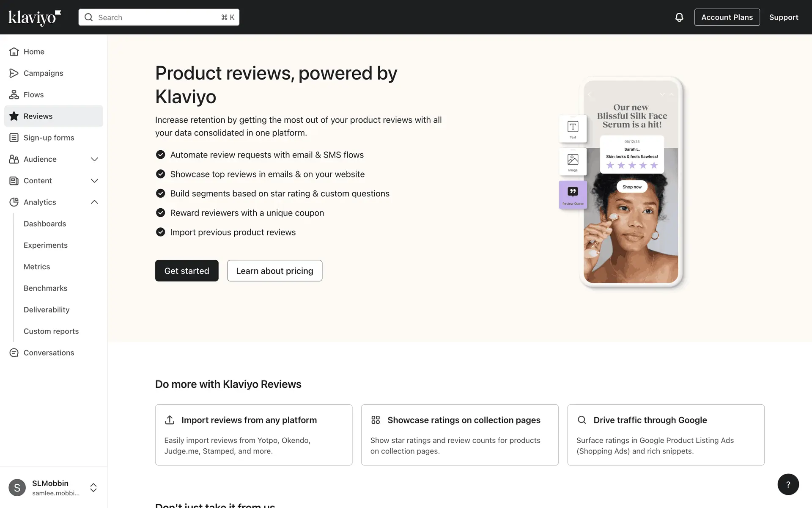
Task: Expand the Content section chevron
Action: pos(94,181)
